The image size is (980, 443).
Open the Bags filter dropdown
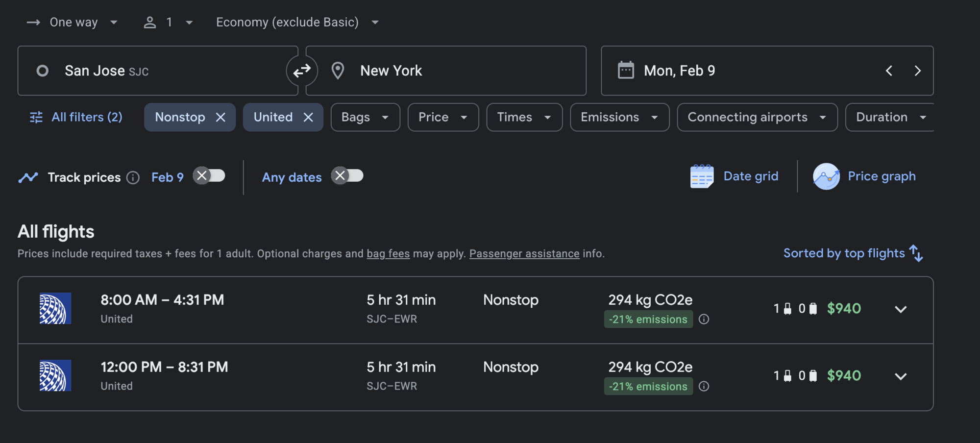click(x=365, y=117)
